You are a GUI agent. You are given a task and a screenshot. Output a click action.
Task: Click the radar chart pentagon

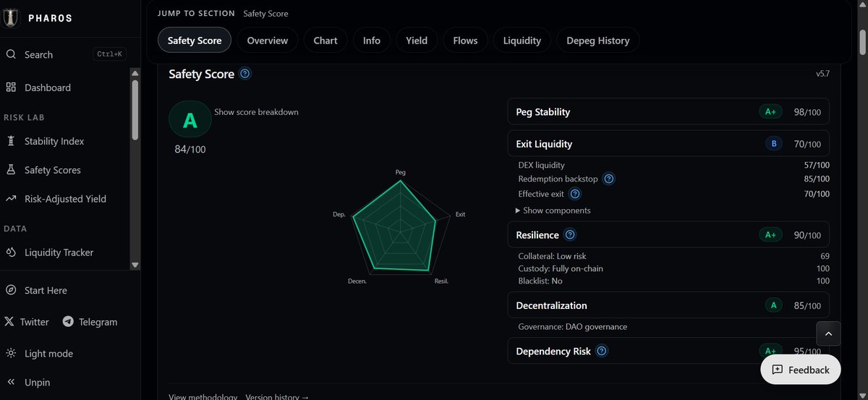pos(401,227)
